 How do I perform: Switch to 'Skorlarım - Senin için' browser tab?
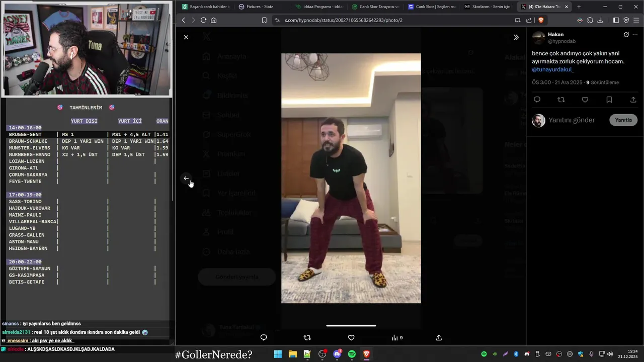pos(488,7)
